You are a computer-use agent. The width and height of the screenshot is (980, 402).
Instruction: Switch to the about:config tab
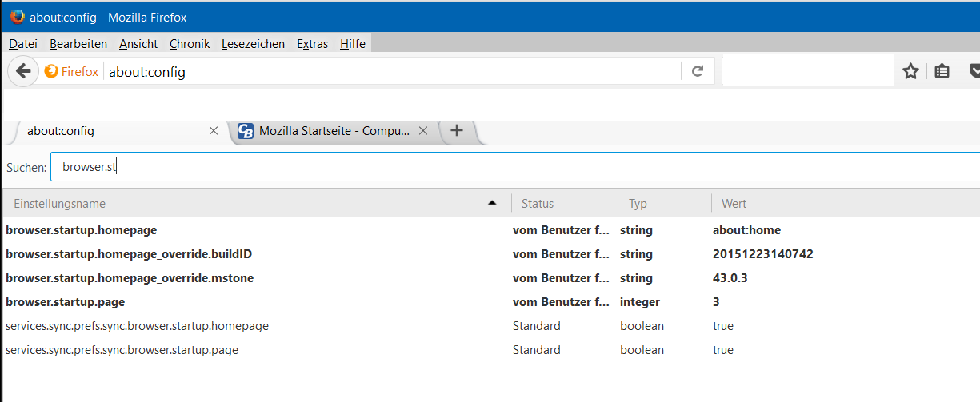click(x=118, y=131)
